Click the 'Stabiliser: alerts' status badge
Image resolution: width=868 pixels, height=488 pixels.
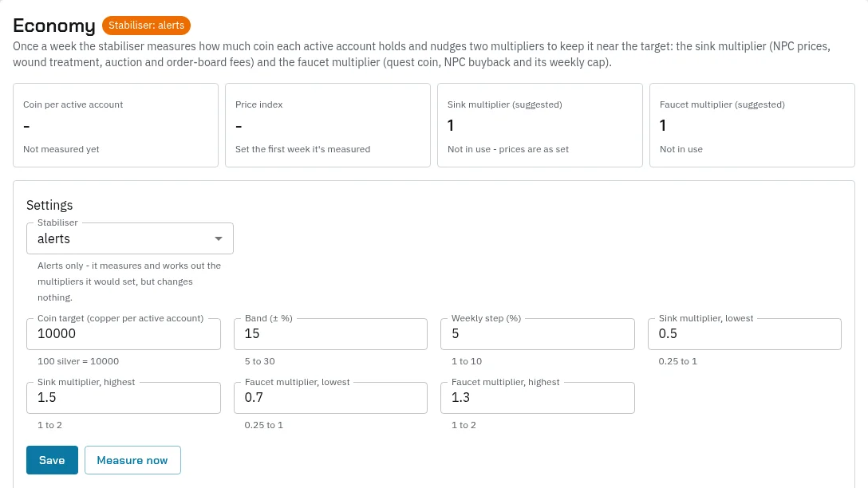pos(146,26)
